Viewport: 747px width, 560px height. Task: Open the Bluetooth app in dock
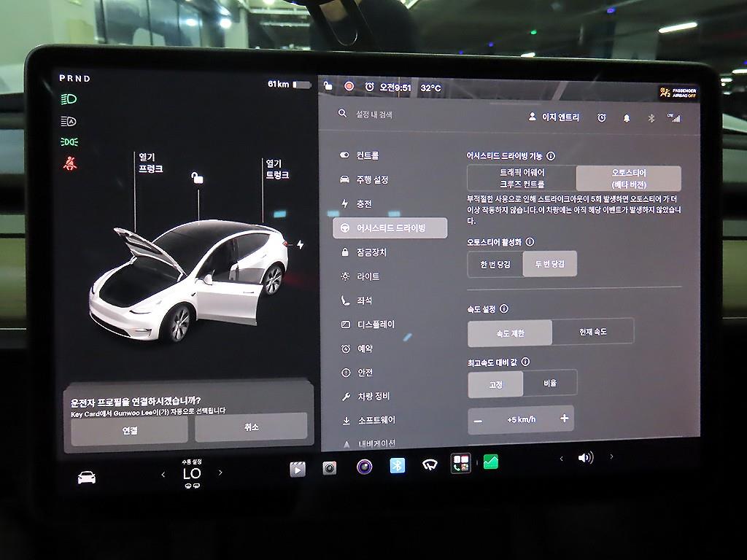pos(398,464)
